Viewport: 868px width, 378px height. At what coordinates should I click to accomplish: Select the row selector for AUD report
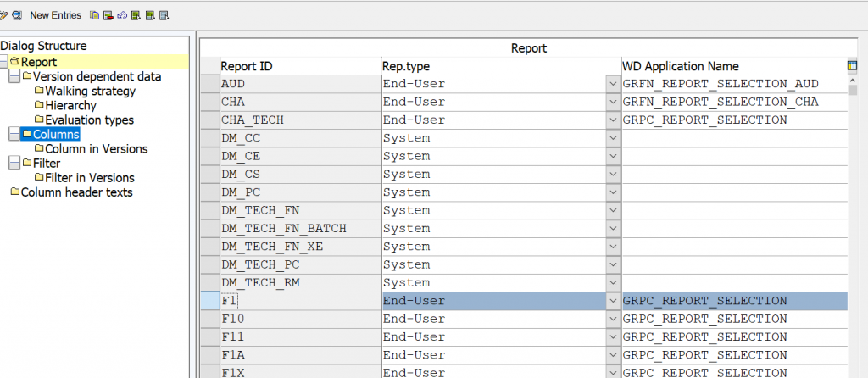pyautogui.click(x=210, y=84)
